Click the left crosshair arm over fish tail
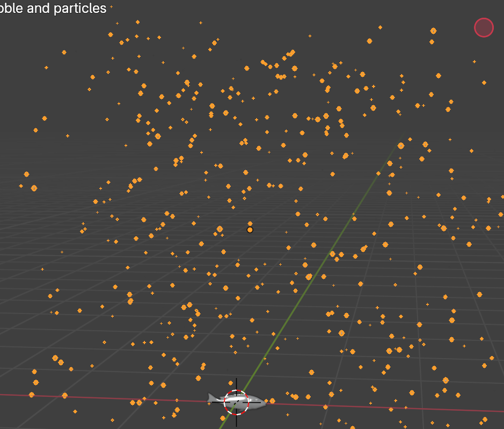The height and width of the screenshot is (429, 504). coord(216,401)
